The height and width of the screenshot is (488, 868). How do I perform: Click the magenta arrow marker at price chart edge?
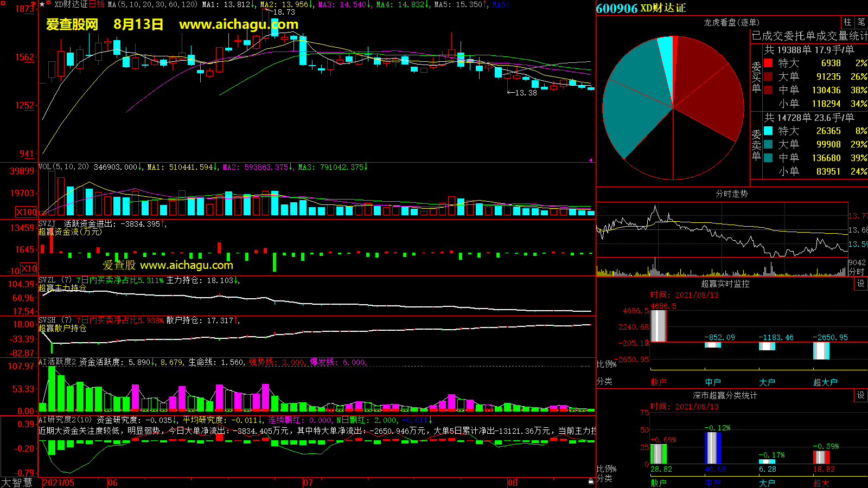click(591, 160)
